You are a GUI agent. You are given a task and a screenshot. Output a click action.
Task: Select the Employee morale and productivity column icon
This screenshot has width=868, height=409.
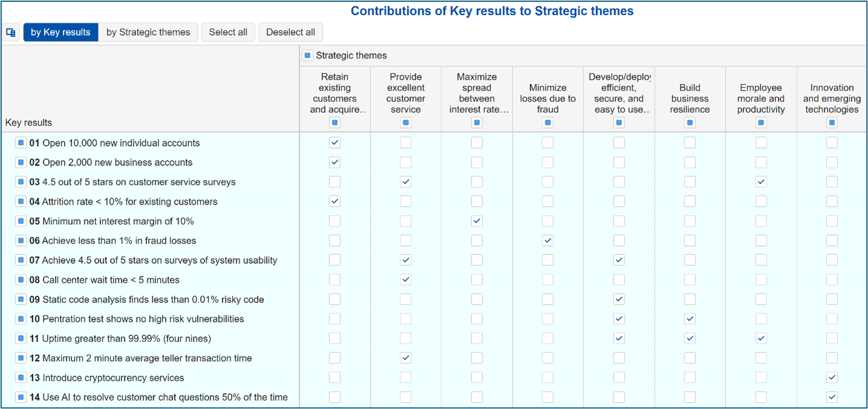coord(760,122)
